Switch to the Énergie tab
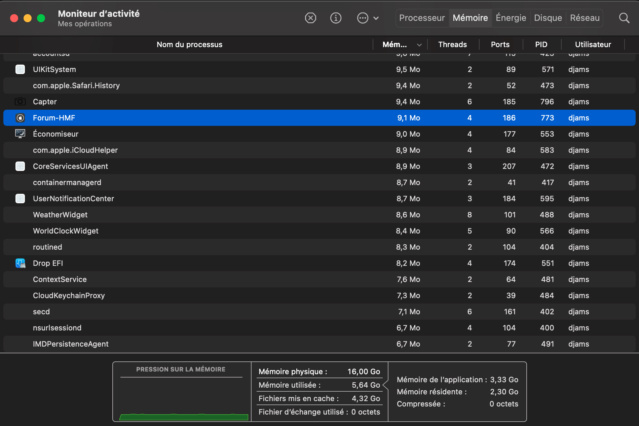This screenshot has height=426, width=639. coord(511,18)
